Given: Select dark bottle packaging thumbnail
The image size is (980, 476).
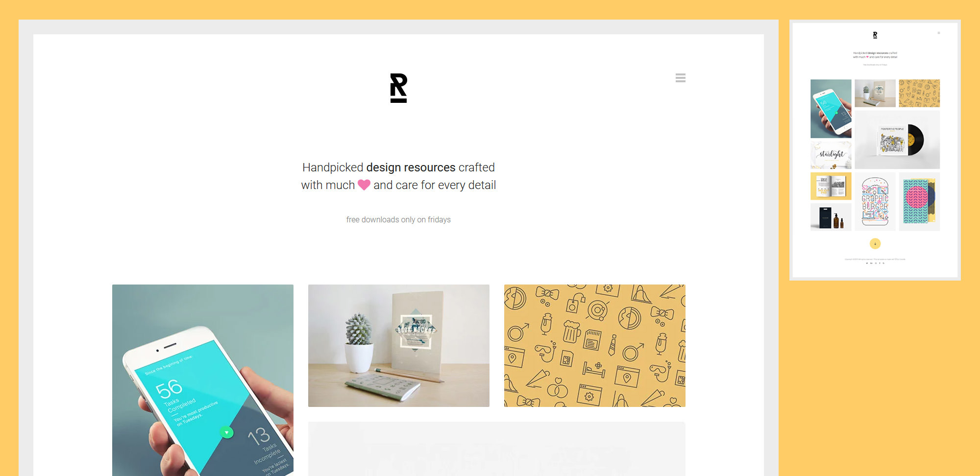Looking at the screenshot, I should pos(831,217).
